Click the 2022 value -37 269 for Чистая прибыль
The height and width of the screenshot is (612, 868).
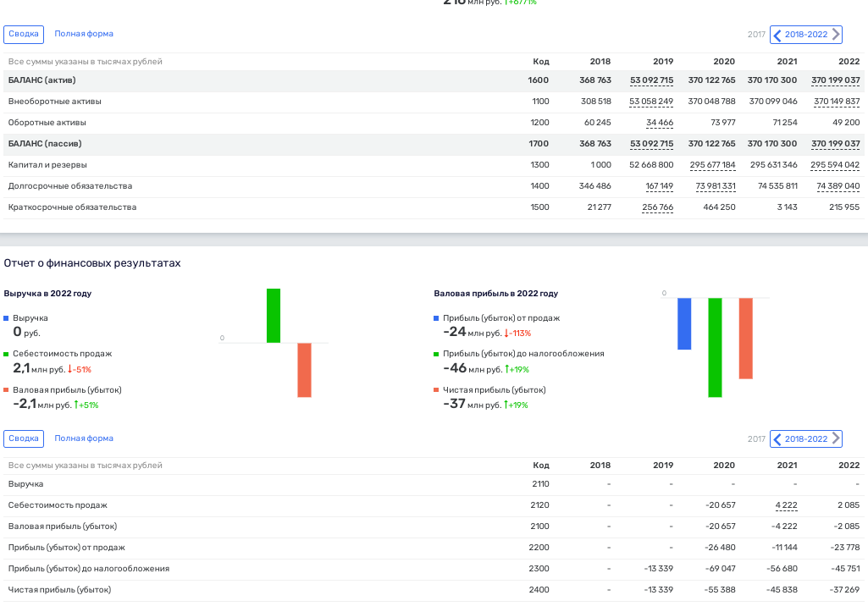845,590
